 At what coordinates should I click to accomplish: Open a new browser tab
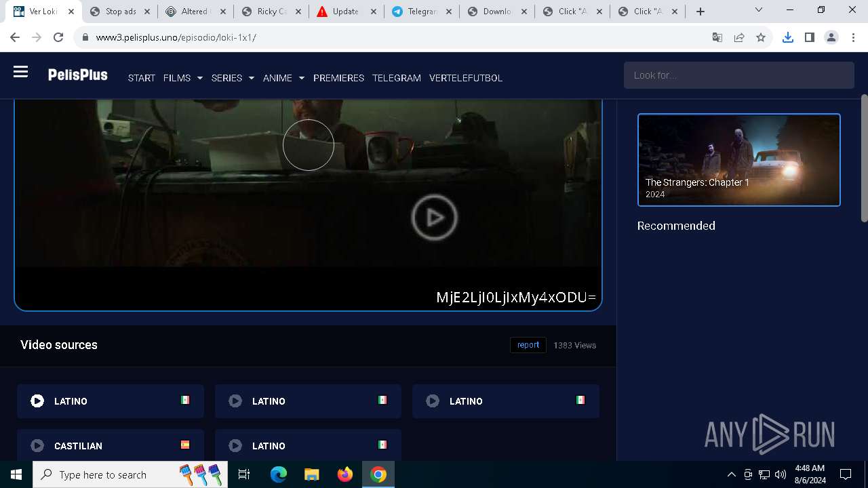(x=701, y=12)
